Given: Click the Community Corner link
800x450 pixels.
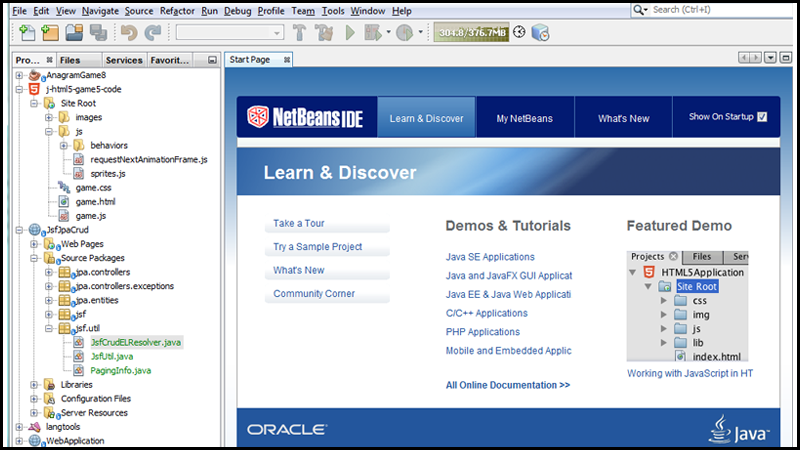Looking at the screenshot, I should click(314, 293).
